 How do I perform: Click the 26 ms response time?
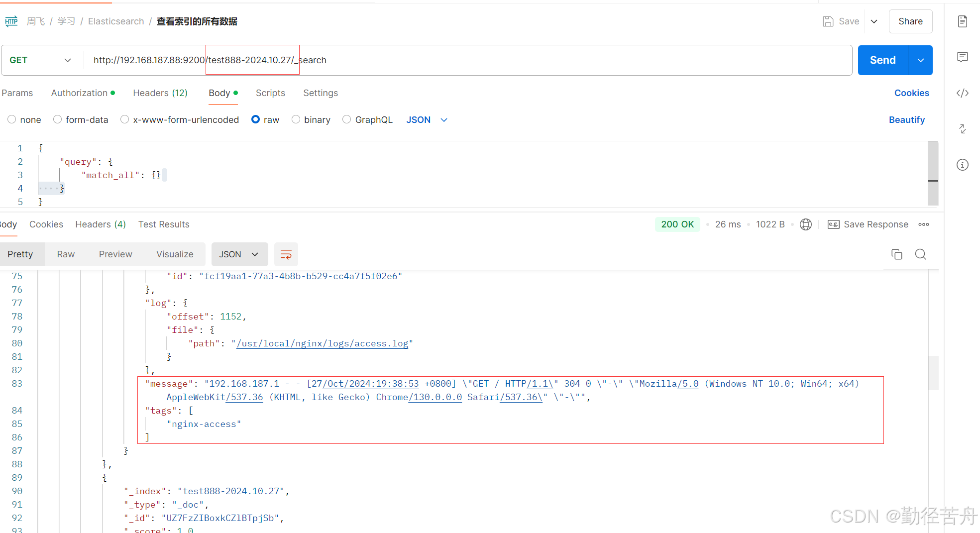pyautogui.click(x=728, y=224)
